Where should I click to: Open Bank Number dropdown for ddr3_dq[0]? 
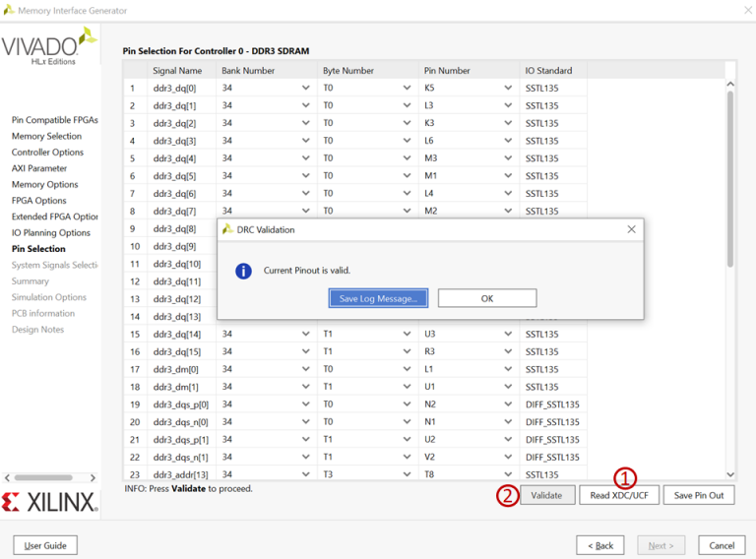pos(305,88)
